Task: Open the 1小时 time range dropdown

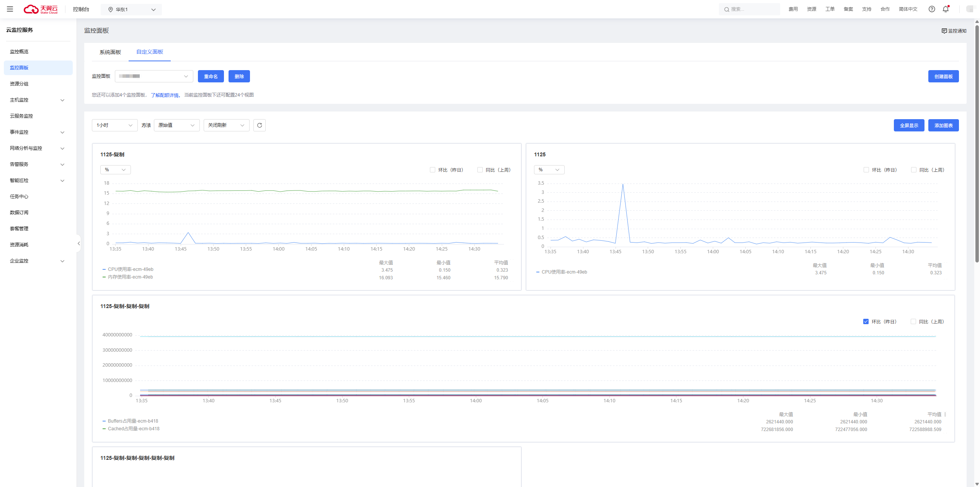Action: [114, 125]
